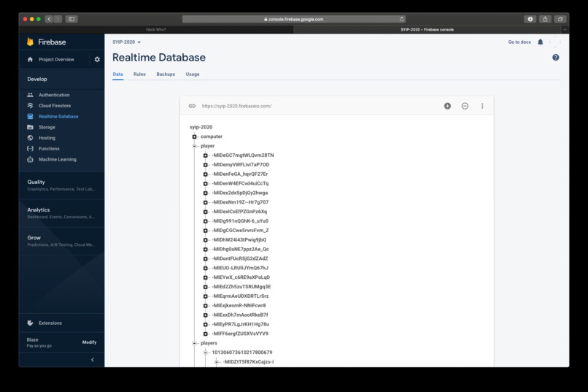Open the SYIP-2020 project dropdown

tap(127, 42)
